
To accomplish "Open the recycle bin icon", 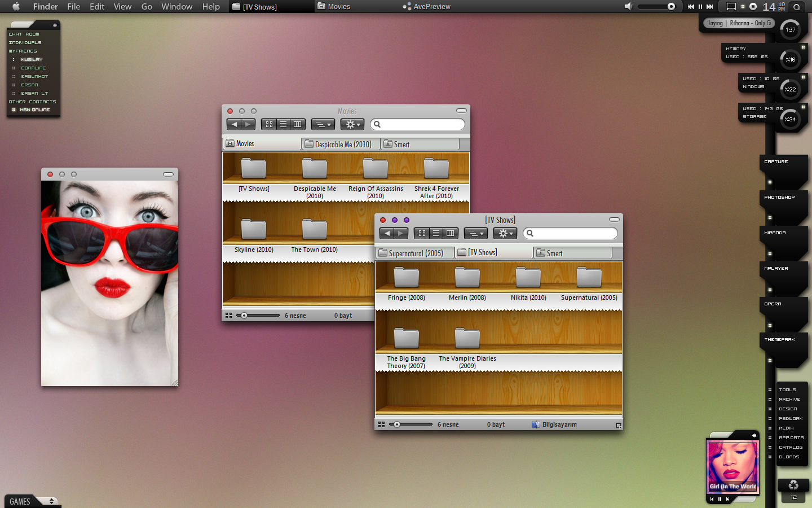I will tap(793, 485).
